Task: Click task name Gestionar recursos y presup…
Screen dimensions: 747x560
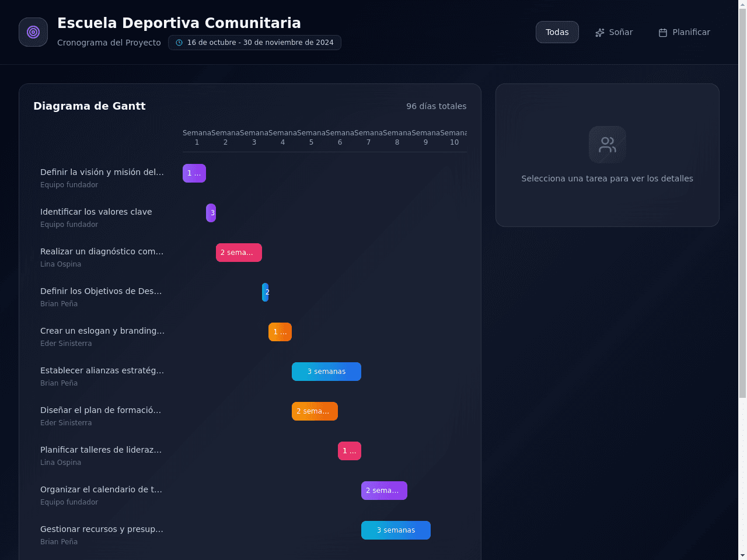Action: (102, 529)
